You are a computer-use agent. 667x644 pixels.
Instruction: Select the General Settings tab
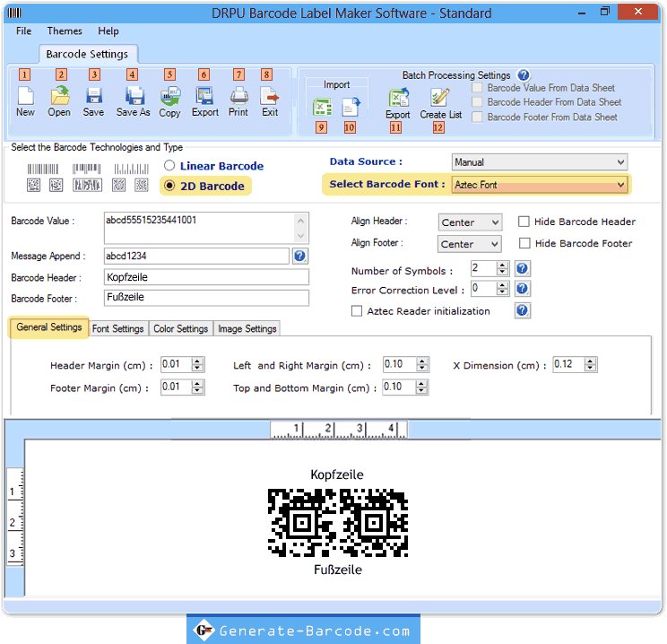(x=49, y=326)
